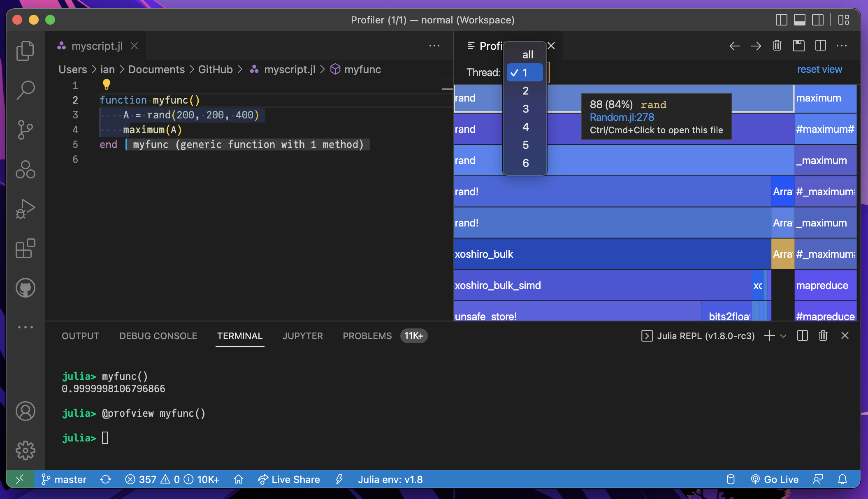Switch to the PROBLEMS tab
Viewport: 868px width, 499px height.
coord(367,336)
